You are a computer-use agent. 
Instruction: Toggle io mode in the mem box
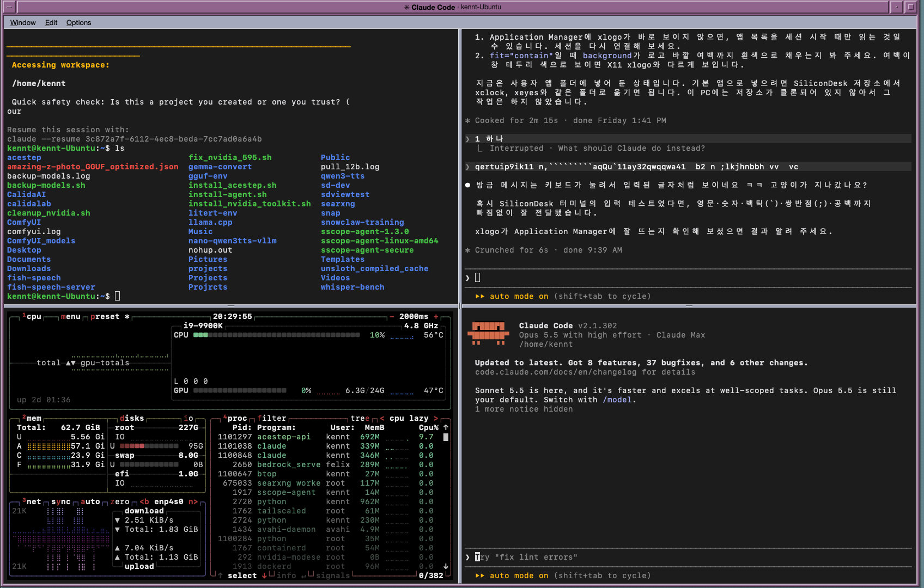[x=189, y=418]
